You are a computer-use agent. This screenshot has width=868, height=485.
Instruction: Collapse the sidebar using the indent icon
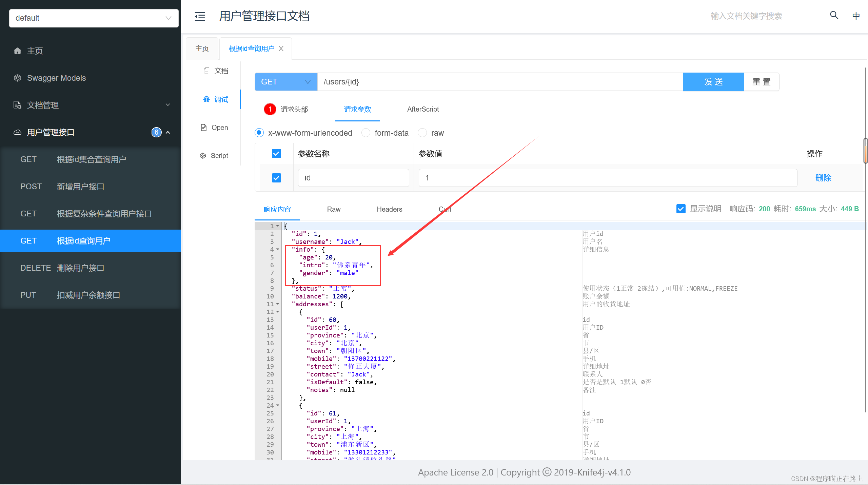[x=200, y=16]
